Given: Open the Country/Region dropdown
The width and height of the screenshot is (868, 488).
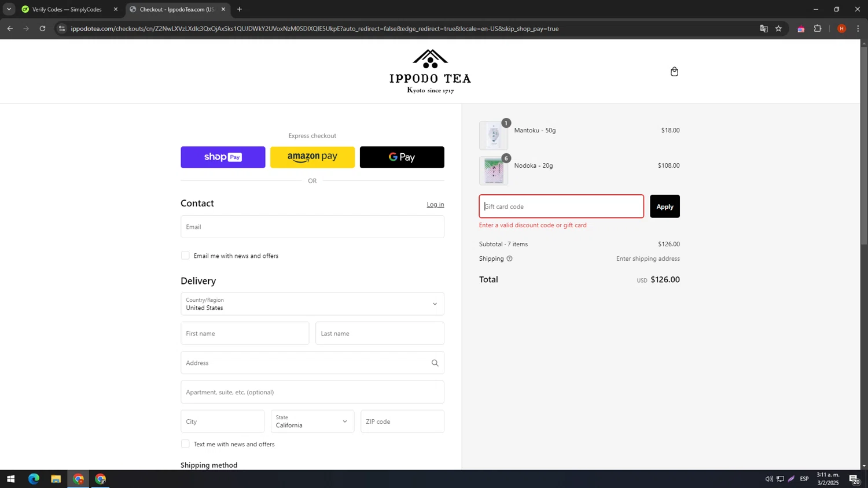Looking at the screenshot, I should point(312,304).
